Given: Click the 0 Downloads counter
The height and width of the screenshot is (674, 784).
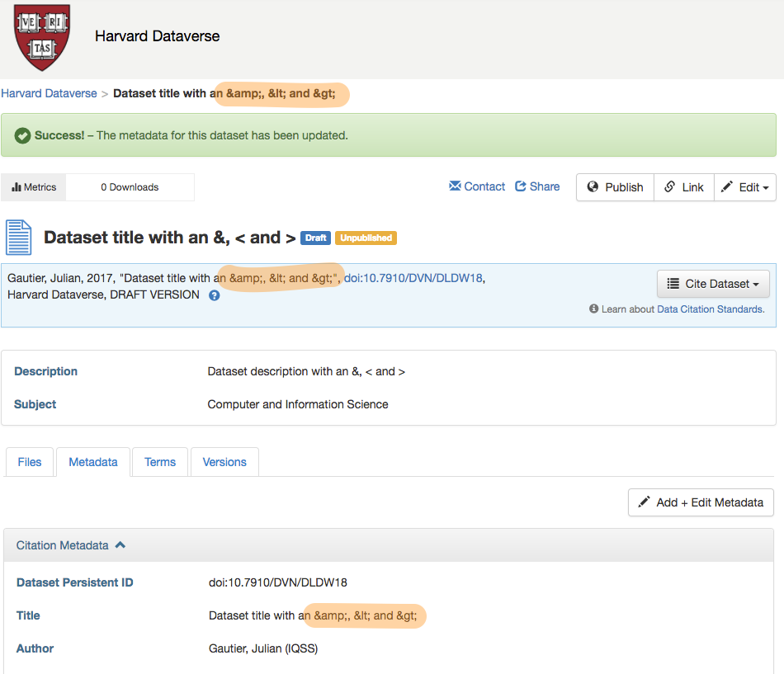Looking at the screenshot, I should pos(130,187).
